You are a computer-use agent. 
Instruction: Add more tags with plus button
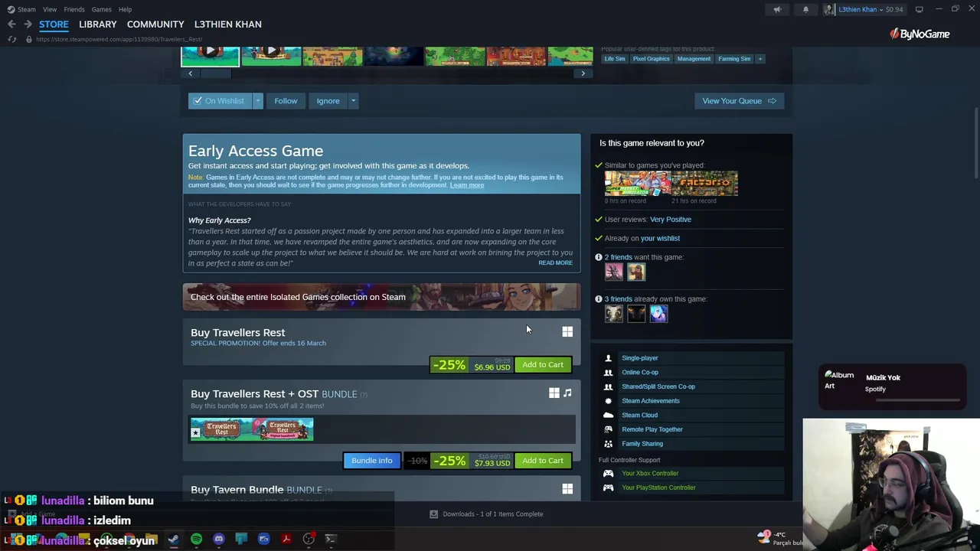click(x=760, y=59)
